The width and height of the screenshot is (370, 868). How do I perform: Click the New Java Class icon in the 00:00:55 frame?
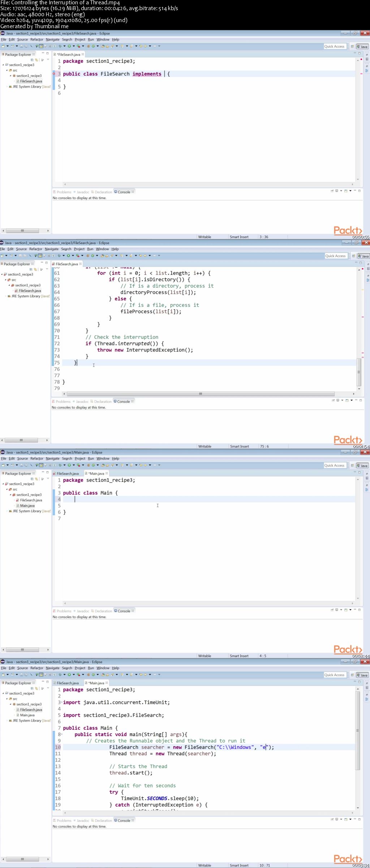coord(93,46)
